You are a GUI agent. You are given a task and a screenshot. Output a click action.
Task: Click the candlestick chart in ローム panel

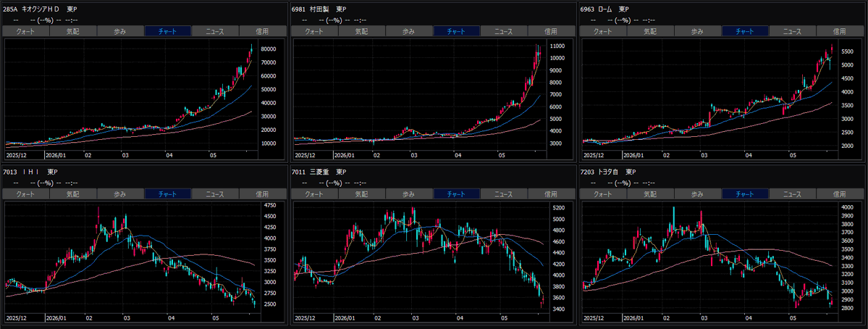pos(710,94)
